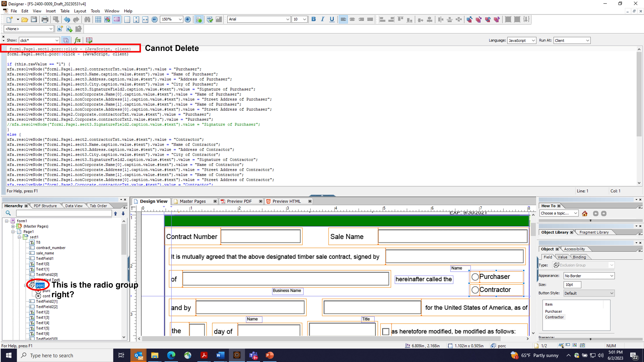
Task: Click the Contract Number input field
Action: [x=261, y=236]
